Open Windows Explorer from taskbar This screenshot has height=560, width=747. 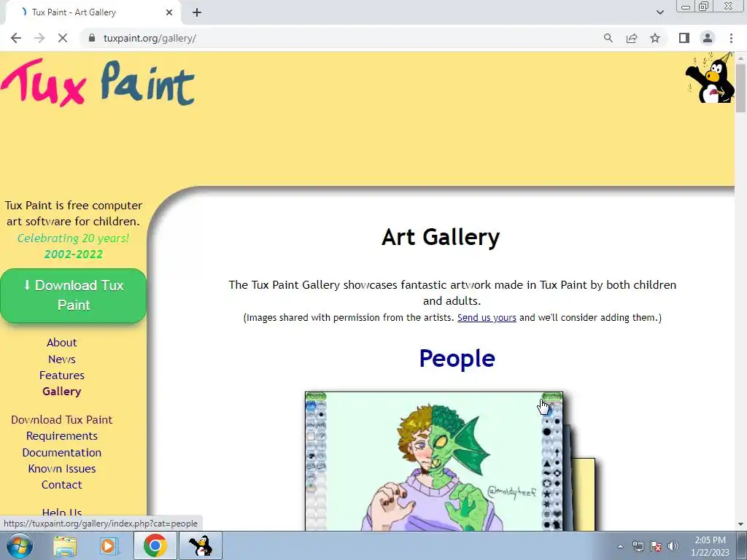65,545
